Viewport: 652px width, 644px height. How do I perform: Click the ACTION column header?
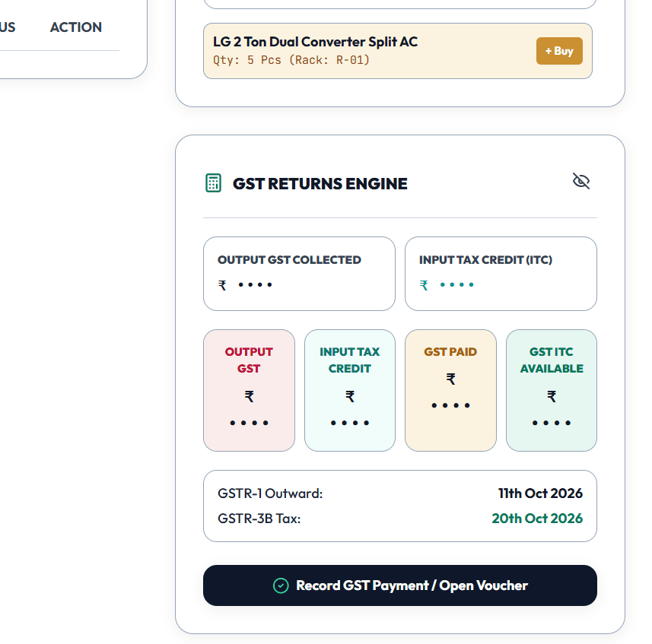[x=76, y=27]
